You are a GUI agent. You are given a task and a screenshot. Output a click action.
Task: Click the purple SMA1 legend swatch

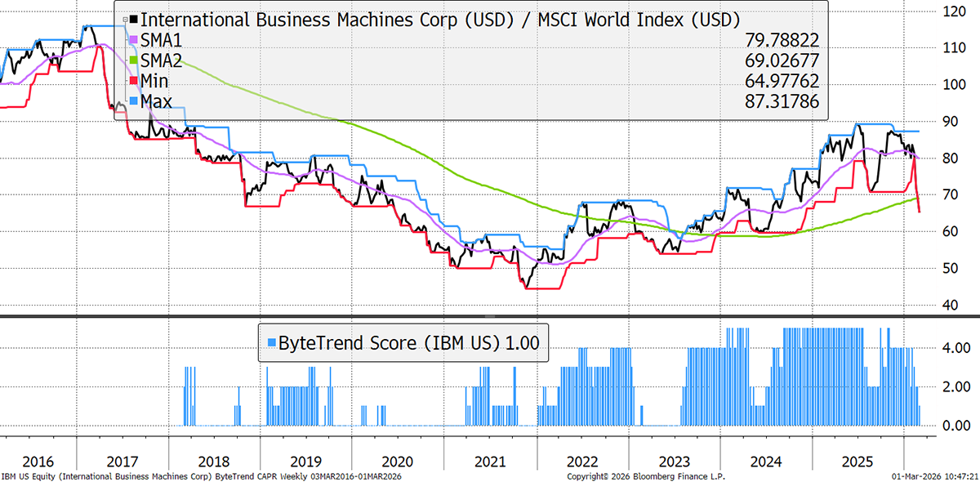[136, 39]
